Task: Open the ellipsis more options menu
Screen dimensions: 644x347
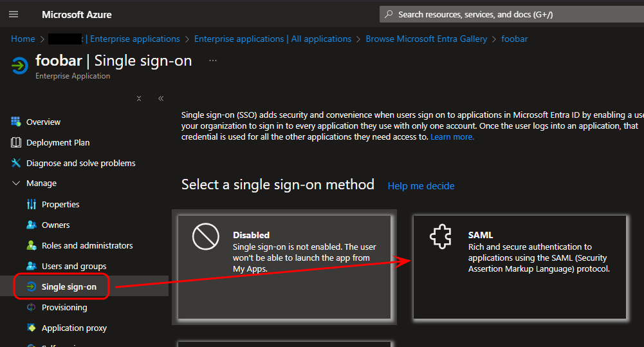Action: coord(213,61)
